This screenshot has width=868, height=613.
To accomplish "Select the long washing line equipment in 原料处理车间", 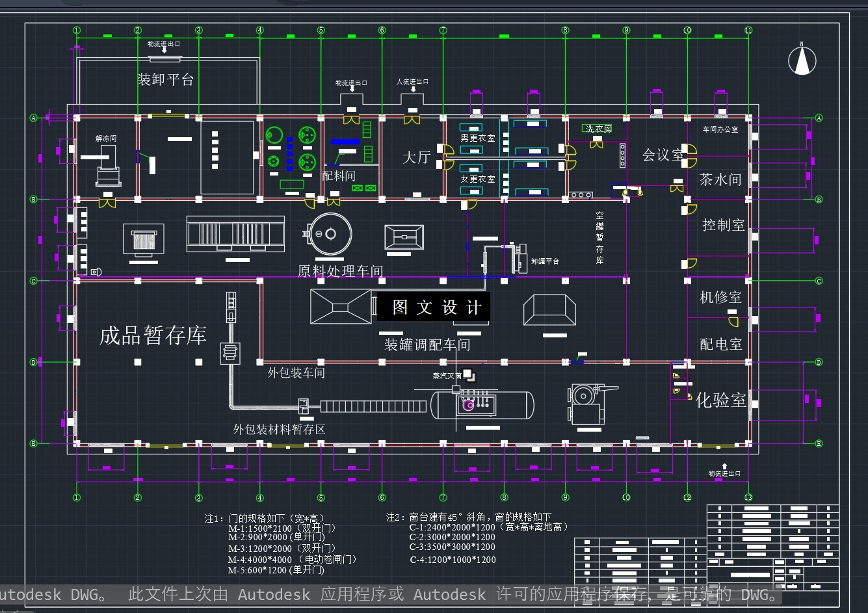I will [x=235, y=234].
